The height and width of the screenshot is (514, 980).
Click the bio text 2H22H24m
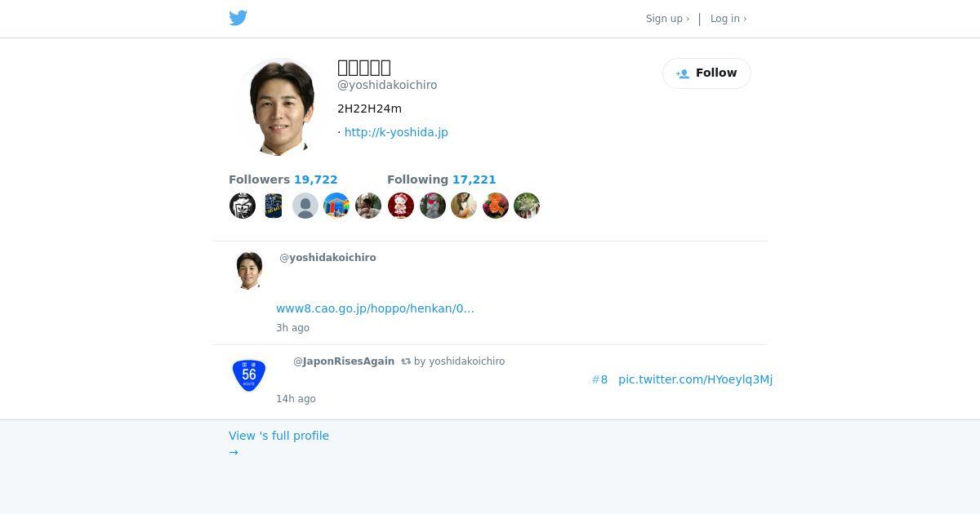point(369,109)
